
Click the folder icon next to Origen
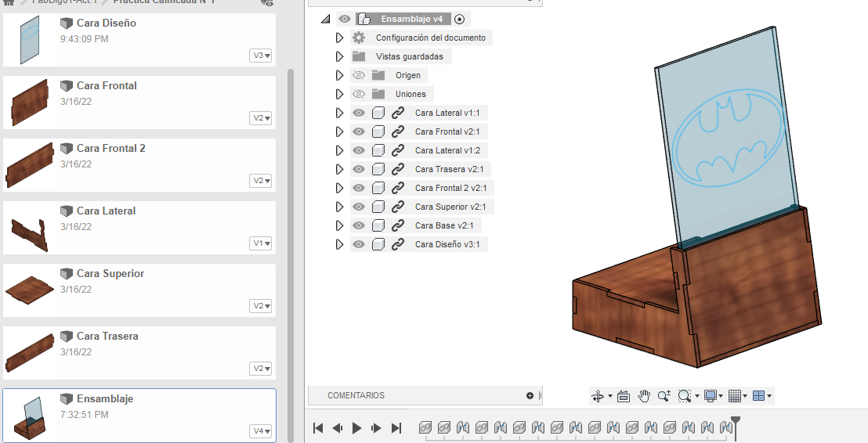pos(378,75)
